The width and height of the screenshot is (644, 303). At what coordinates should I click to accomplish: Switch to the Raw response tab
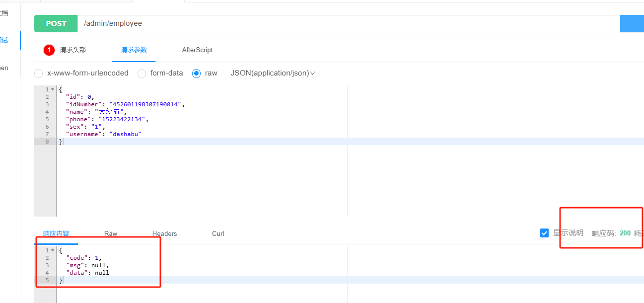pyautogui.click(x=111, y=233)
